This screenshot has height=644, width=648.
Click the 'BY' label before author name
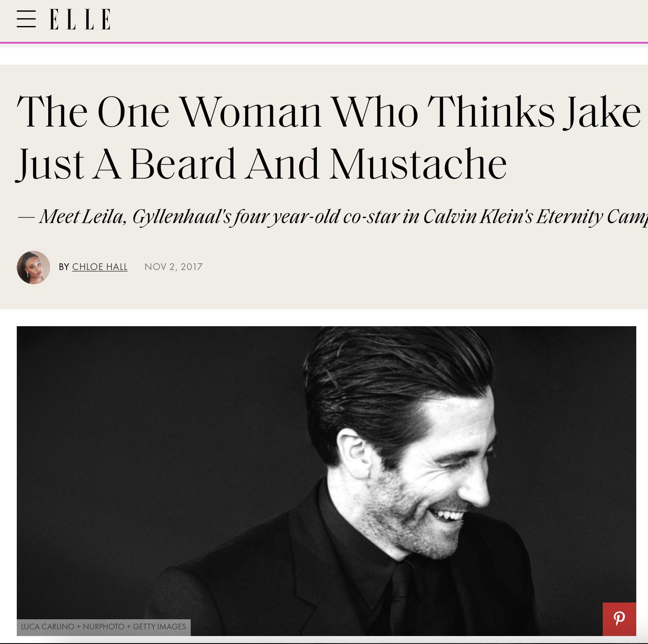pyautogui.click(x=64, y=267)
